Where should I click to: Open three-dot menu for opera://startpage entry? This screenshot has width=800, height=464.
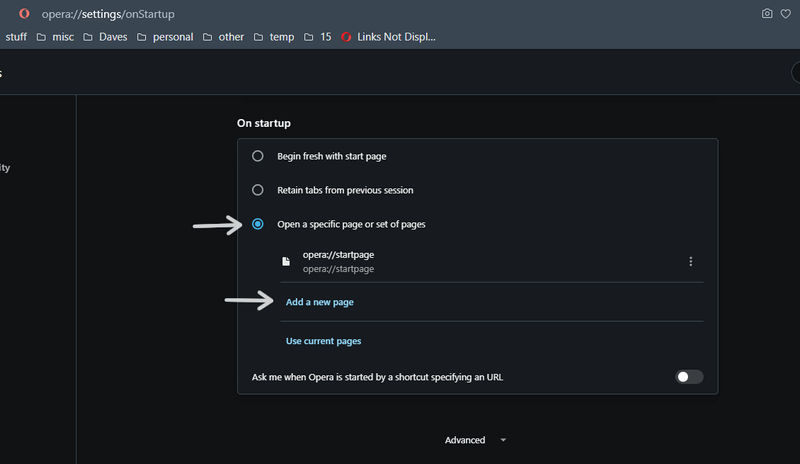[x=691, y=261]
